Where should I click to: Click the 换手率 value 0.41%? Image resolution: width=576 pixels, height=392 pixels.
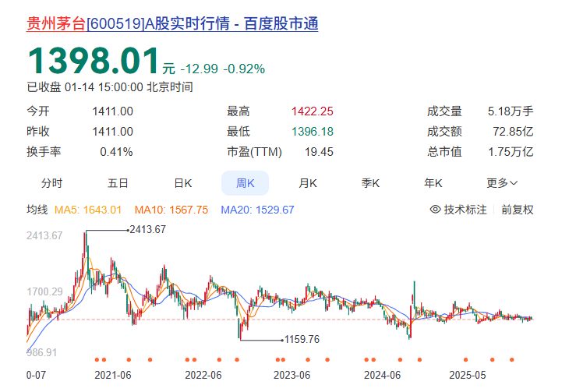point(116,152)
